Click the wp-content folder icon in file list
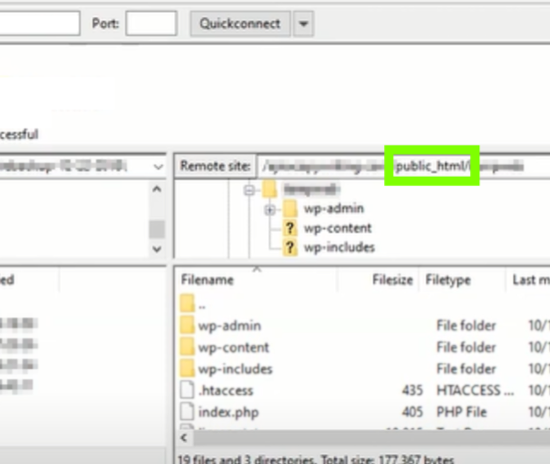This screenshot has width=550, height=464. 187,347
